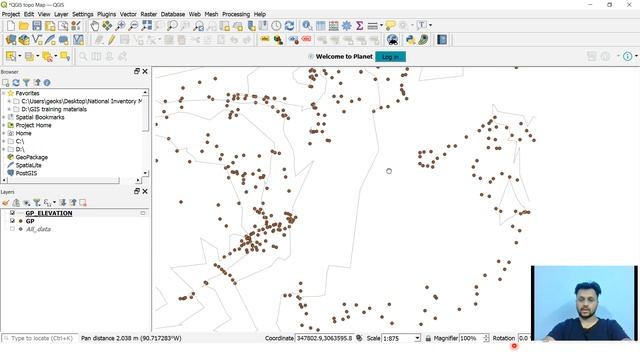
Task: Select the Pan Map hand tool
Action: point(94,26)
